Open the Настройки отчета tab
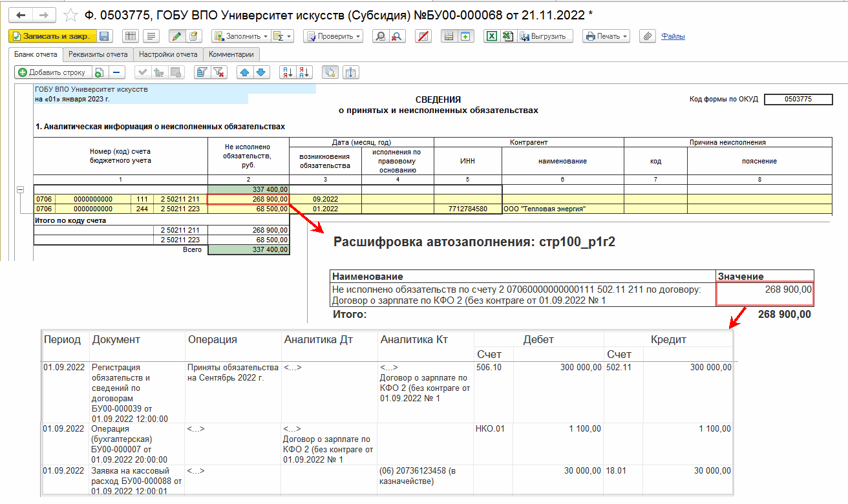This screenshot has height=504, width=848. coord(168,54)
